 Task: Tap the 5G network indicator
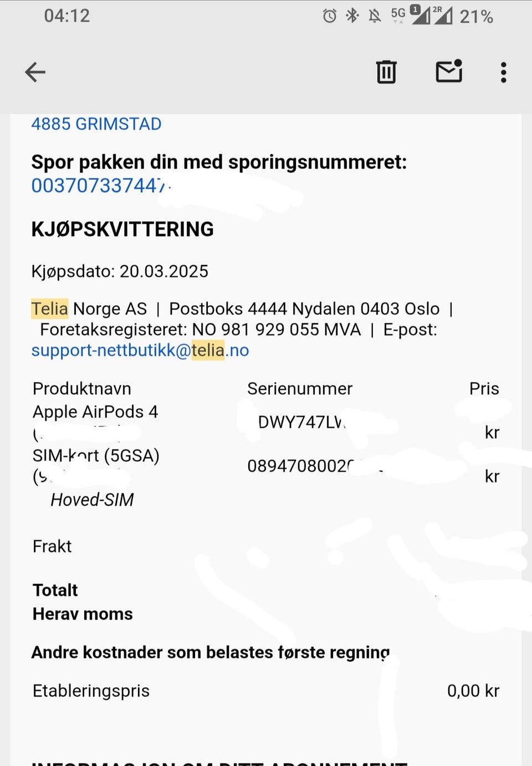coord(398,14)
